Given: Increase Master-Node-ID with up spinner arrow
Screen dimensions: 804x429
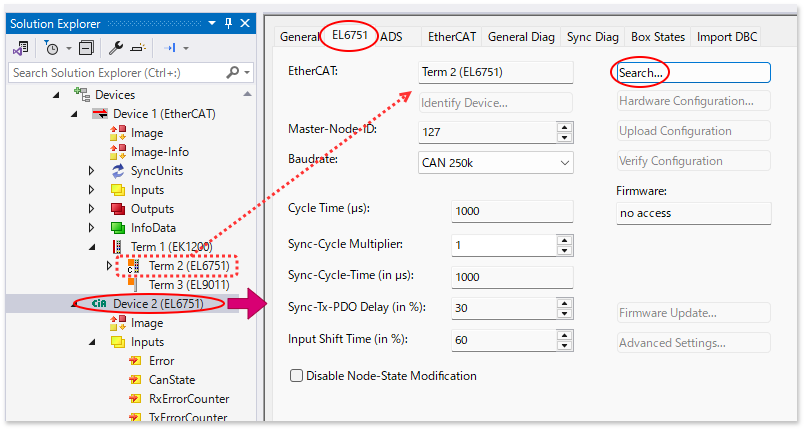Looking at the screenshot, I should [565, 126].
